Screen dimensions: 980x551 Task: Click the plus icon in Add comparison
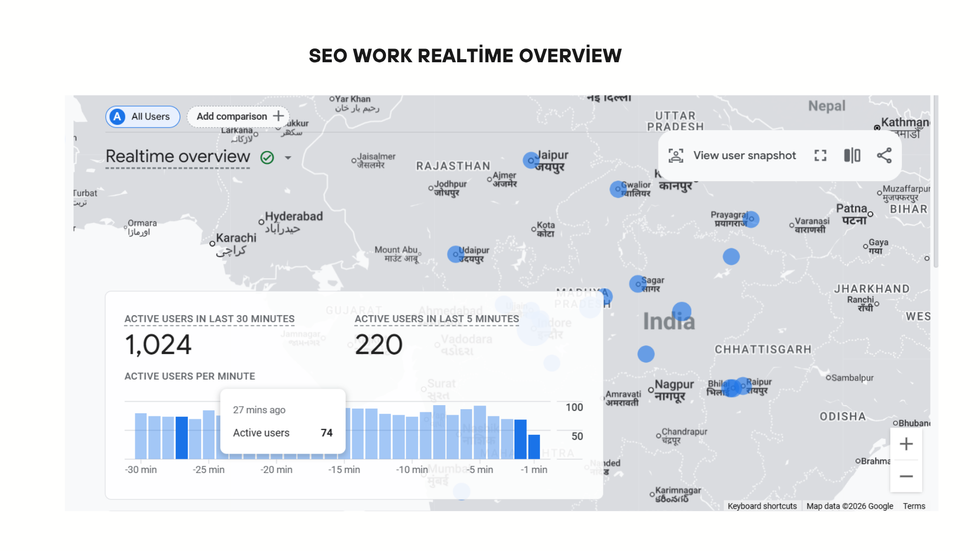point(278,116)
